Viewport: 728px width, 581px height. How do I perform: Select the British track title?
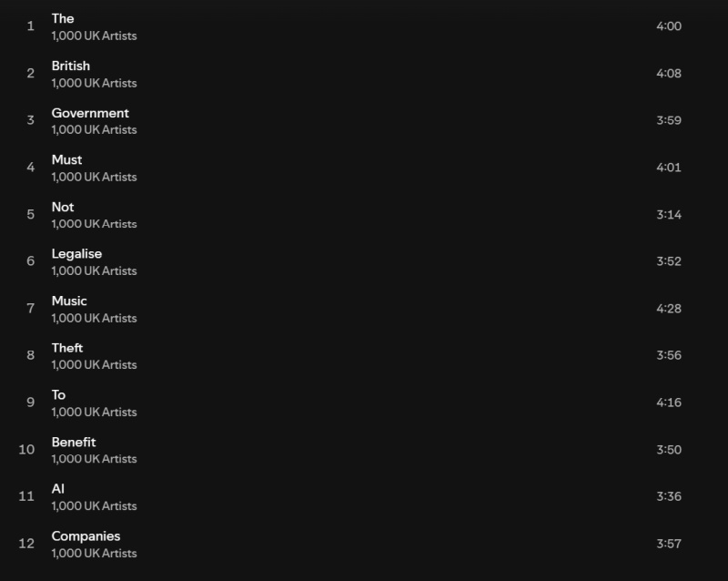71,66
